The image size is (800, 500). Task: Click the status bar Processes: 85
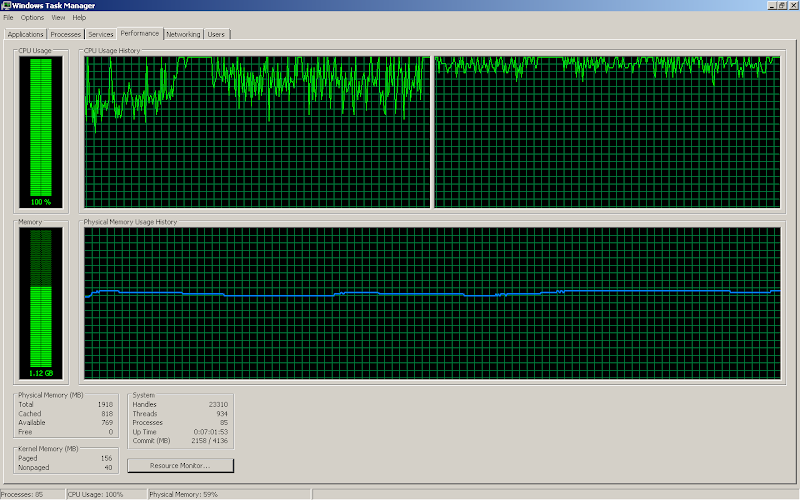click(22, 494)
